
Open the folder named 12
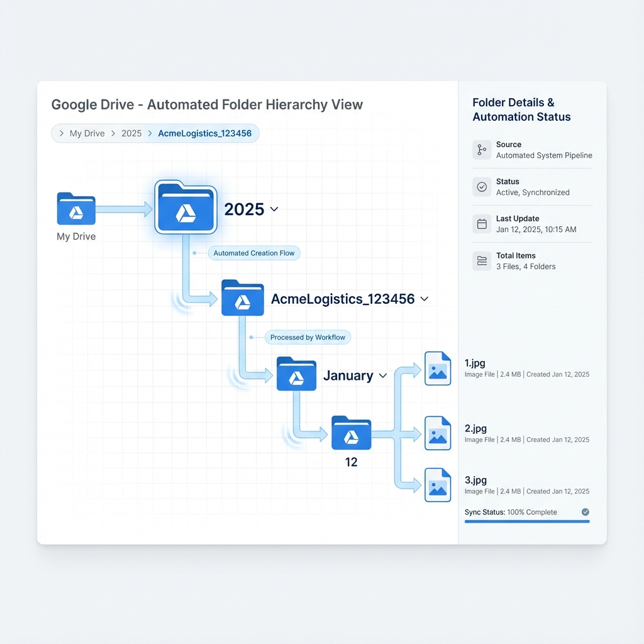[351, 433]
